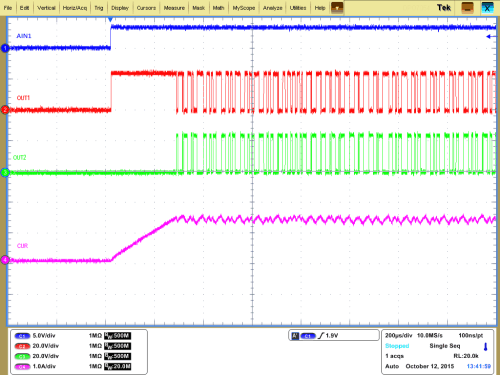The image size is (500, 375).
Task: Open the Display menu
Action: point(120,8)
